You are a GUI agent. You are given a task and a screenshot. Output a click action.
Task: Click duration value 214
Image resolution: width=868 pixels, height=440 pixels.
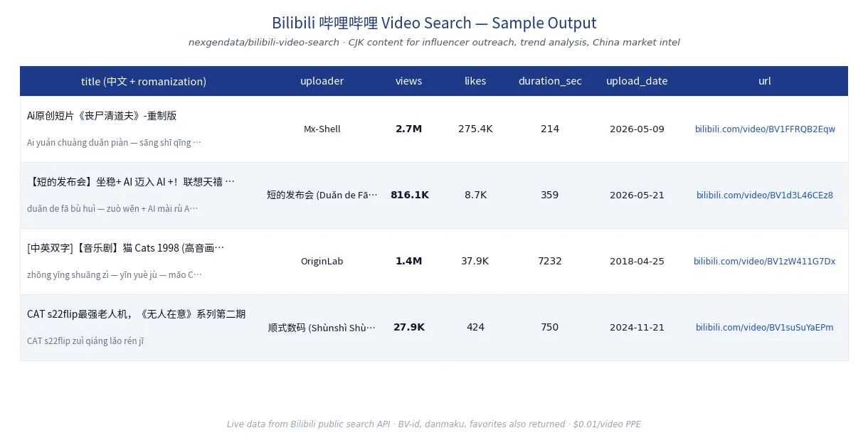(x=550, y=129)
